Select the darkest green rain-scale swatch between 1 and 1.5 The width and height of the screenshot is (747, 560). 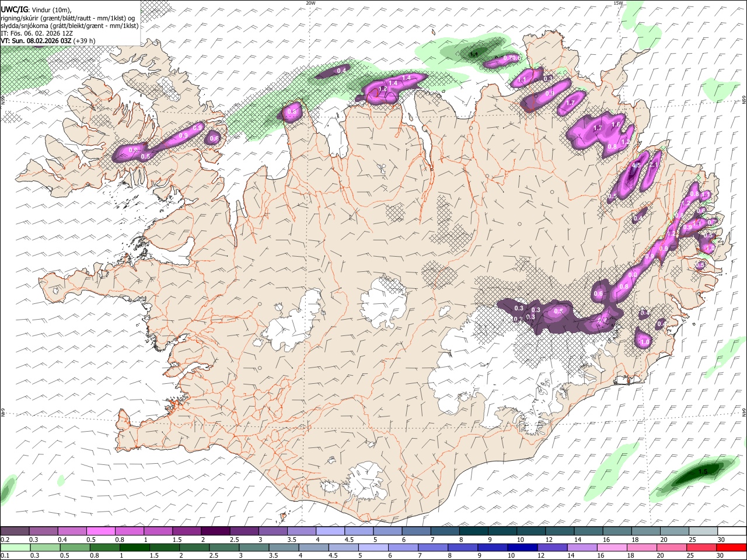pyautogui.click(x=134, y=547)
